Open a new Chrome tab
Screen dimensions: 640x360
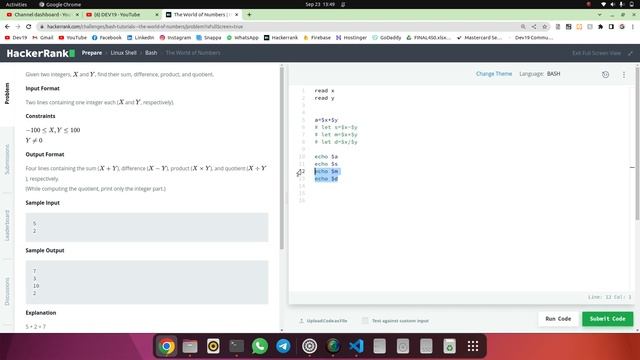tap(249, 14)
